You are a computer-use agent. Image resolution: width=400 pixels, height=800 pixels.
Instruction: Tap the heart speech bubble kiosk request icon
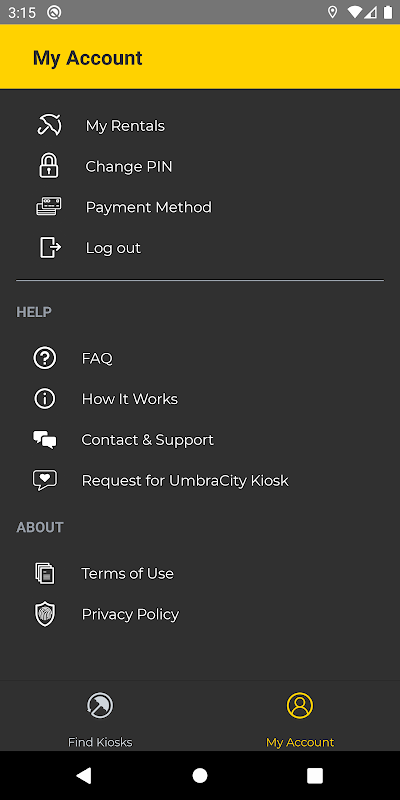tap(45, 481)
